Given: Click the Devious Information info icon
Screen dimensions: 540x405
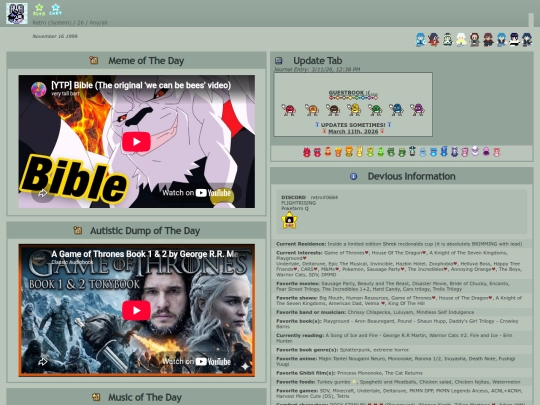Looking at the screenshot, I should point(353,176).
